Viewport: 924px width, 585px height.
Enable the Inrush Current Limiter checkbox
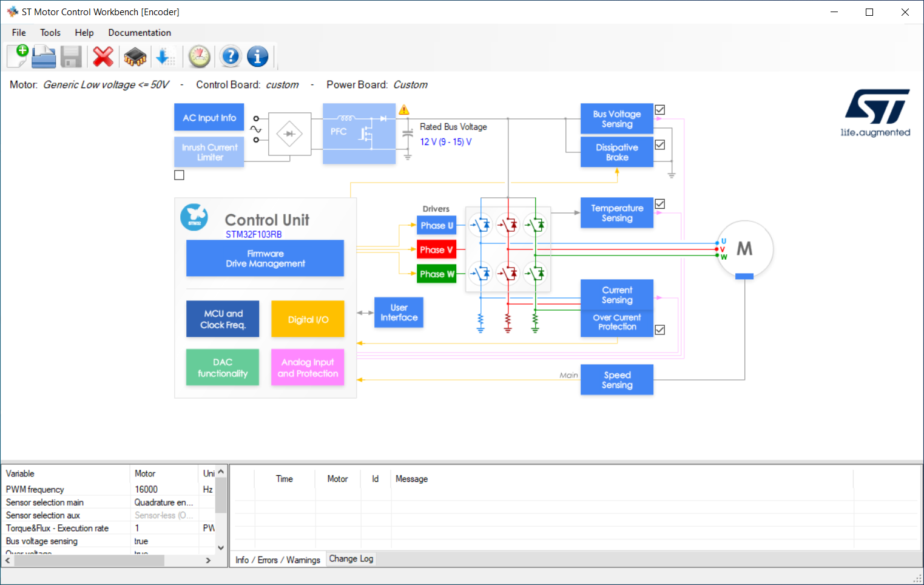[x=179, y=175]
